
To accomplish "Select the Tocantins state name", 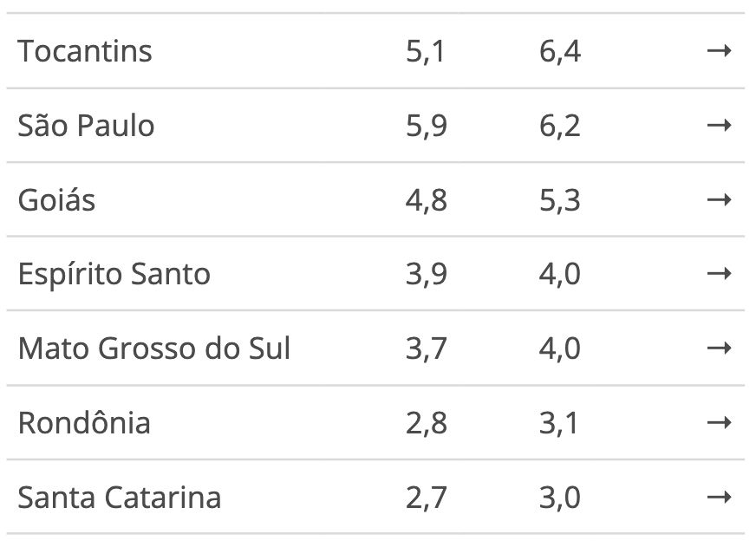I will point(85,50).
